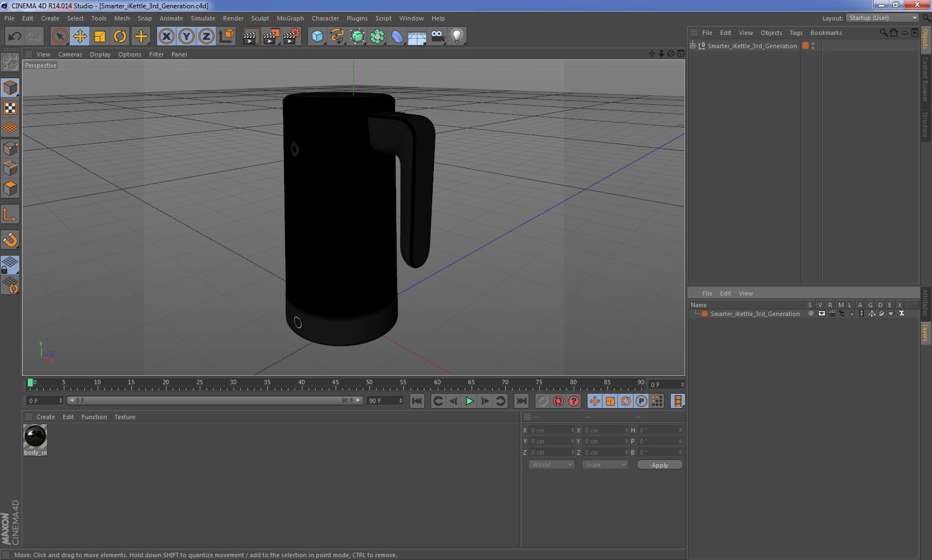The width and height of the screenshot is (932, 560).
Task: Open the Sculpt menu
Action: pos(260,18)
